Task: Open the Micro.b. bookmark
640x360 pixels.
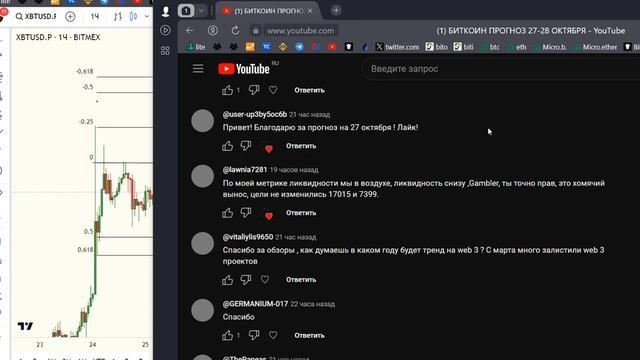Action: point(550,47)
